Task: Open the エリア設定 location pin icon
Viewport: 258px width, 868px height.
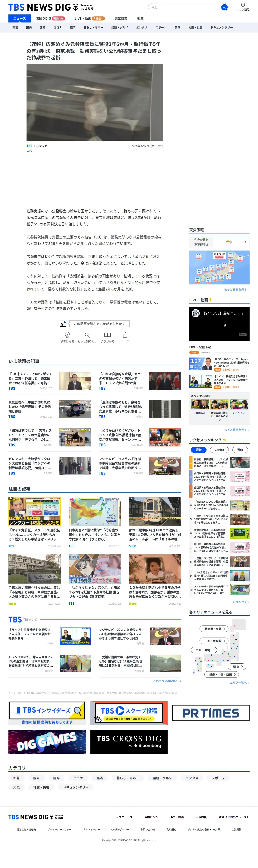Action: (x=243, y=5)
